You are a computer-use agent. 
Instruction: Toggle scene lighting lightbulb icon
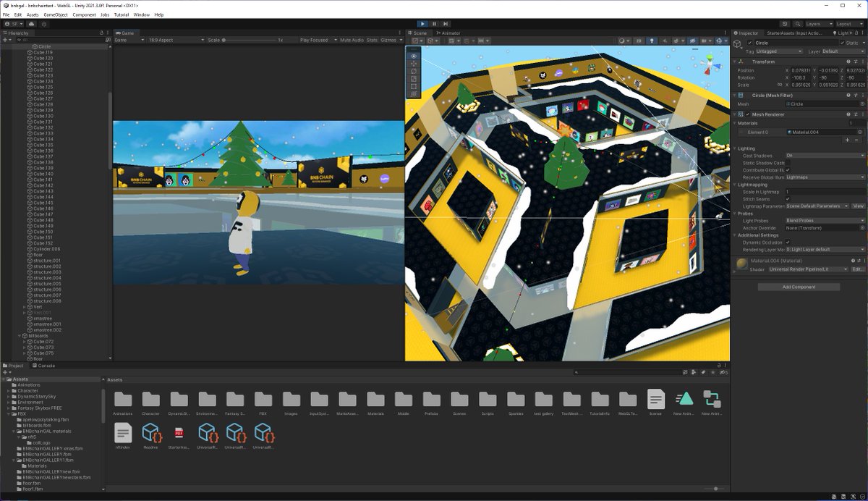pyautogui.click(x=651, y=41)
